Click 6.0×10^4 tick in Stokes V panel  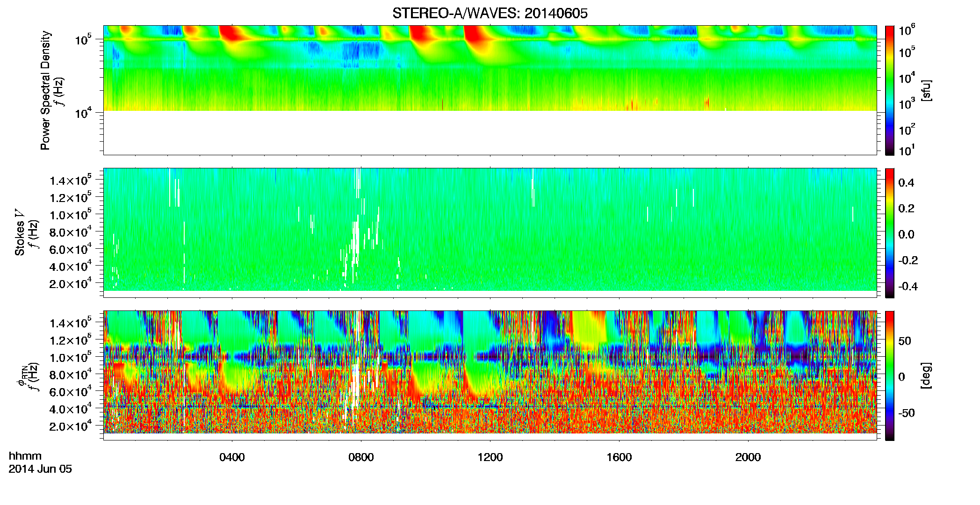[71, 249]
